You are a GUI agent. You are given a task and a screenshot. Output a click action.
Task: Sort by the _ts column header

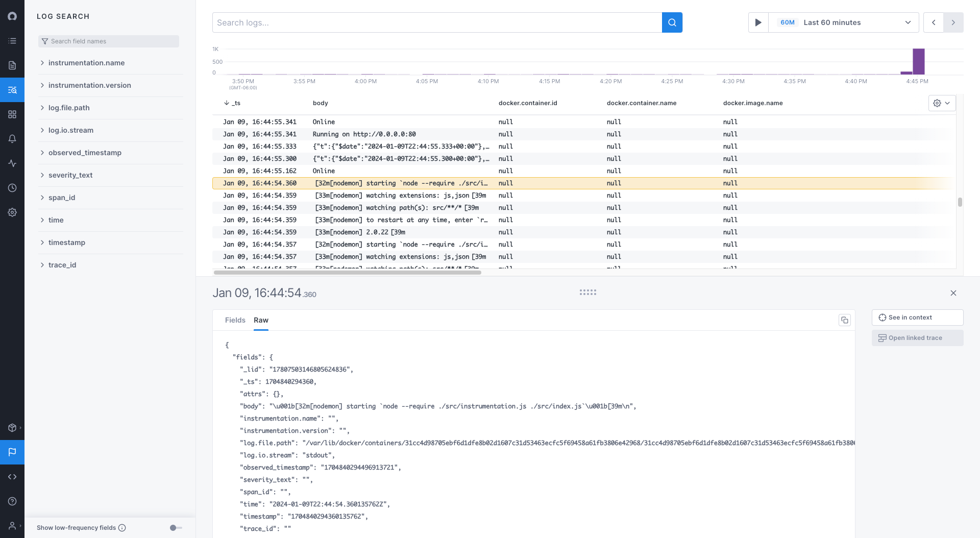tap(232, 103)
